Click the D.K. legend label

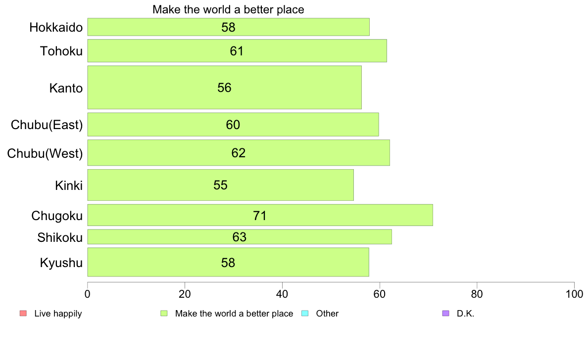465,314
